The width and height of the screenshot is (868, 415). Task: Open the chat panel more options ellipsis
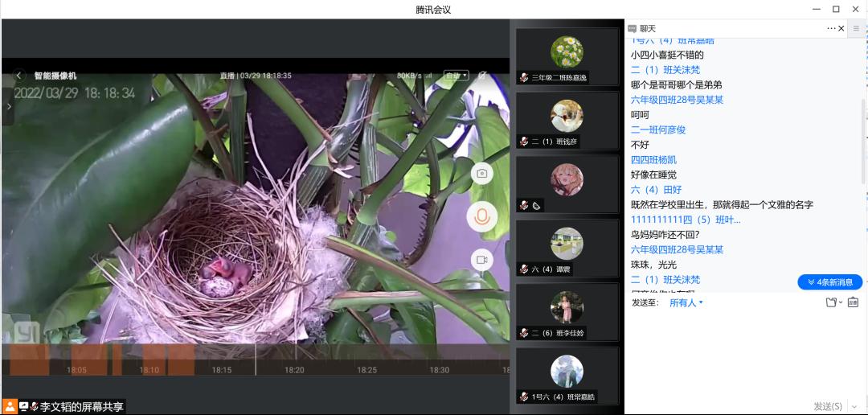tap(831, 28)
